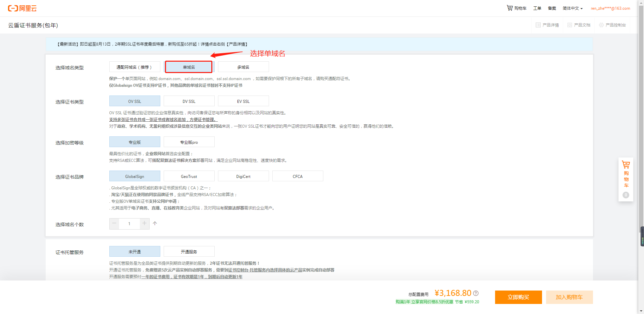Open the 备案 menu item
The height and width of the screenshot is (314, 644).
552,8
